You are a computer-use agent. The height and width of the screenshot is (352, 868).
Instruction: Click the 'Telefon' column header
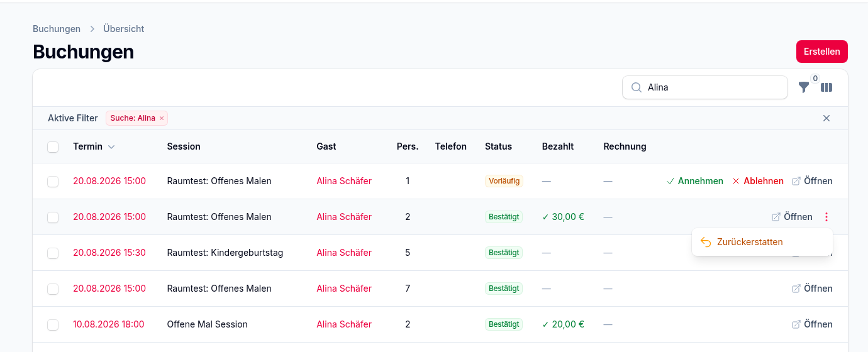coord(451,146)
